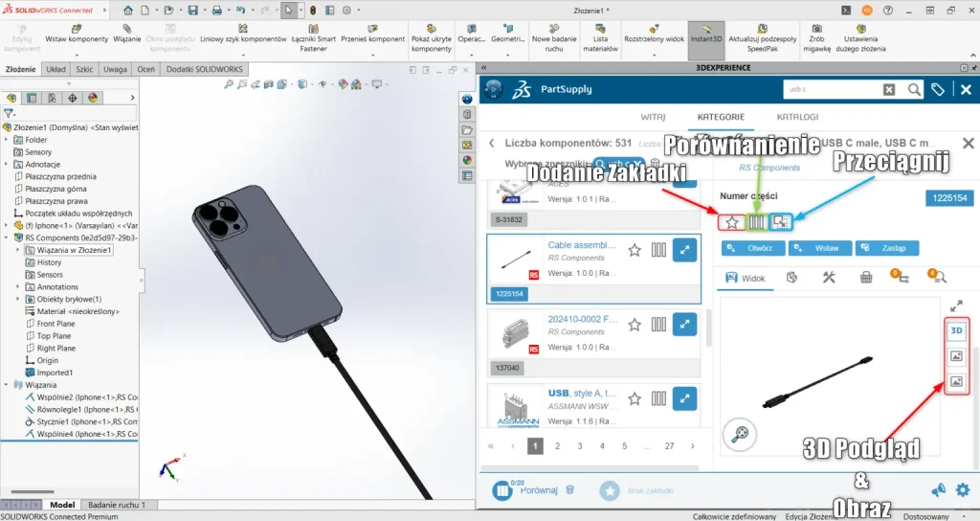The image size is (980, 521).
Task: Expand the Adnotacje tree node
Action: 7,164
